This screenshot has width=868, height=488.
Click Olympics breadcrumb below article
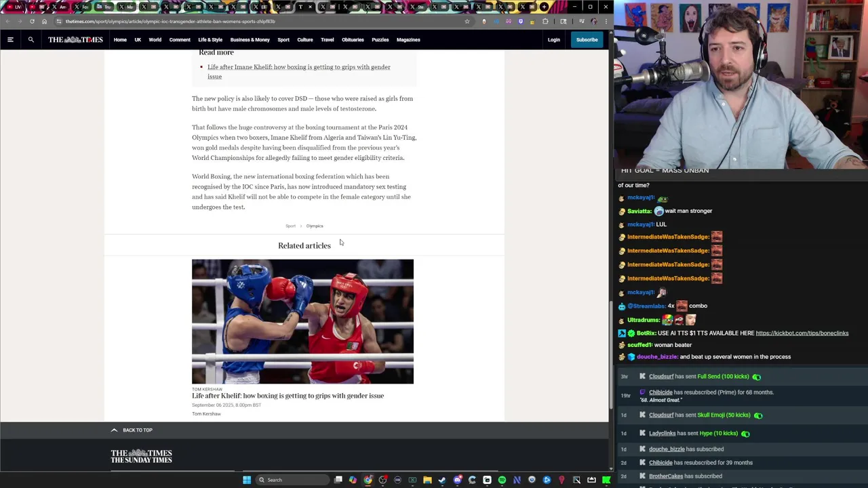coord(315,226)
